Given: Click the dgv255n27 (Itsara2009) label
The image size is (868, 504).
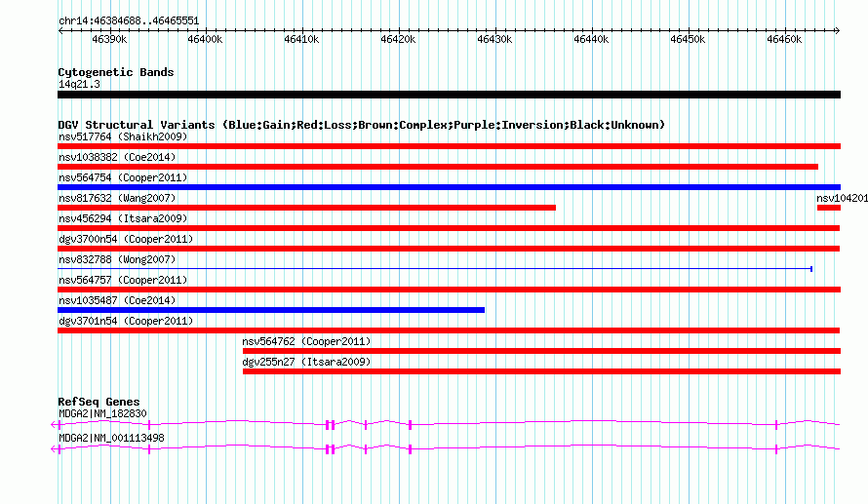Looking at the screenshot, I should pos(306,362).
